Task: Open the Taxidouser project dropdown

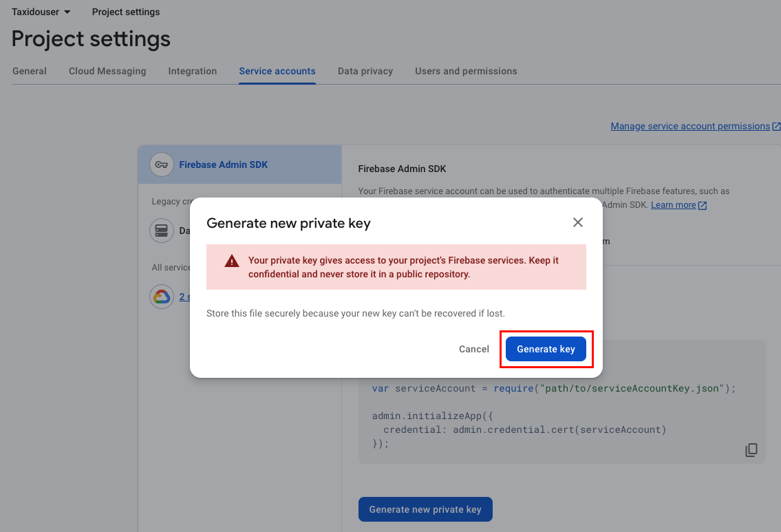Action: 41,12
